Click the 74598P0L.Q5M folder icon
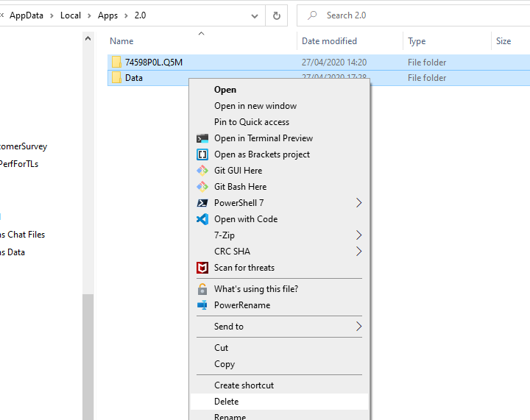530x420 pixels. pyautogui.click(x=116, y=62)
